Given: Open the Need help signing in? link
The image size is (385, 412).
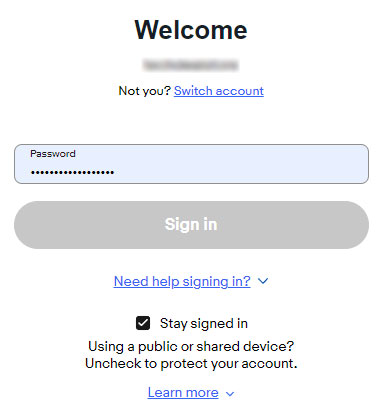Looking at the screenshot, I should click(x=182, y=281).
